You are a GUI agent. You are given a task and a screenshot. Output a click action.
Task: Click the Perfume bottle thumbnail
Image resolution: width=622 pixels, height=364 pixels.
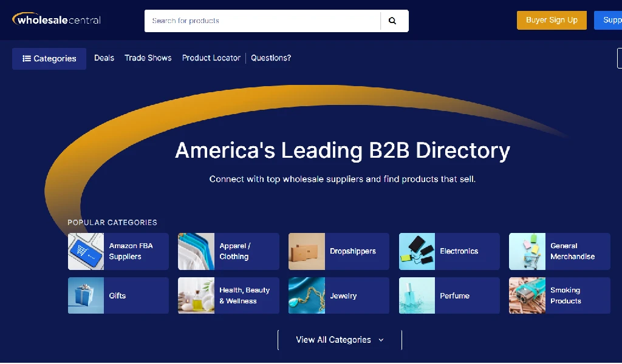click(x=417, y=295)
